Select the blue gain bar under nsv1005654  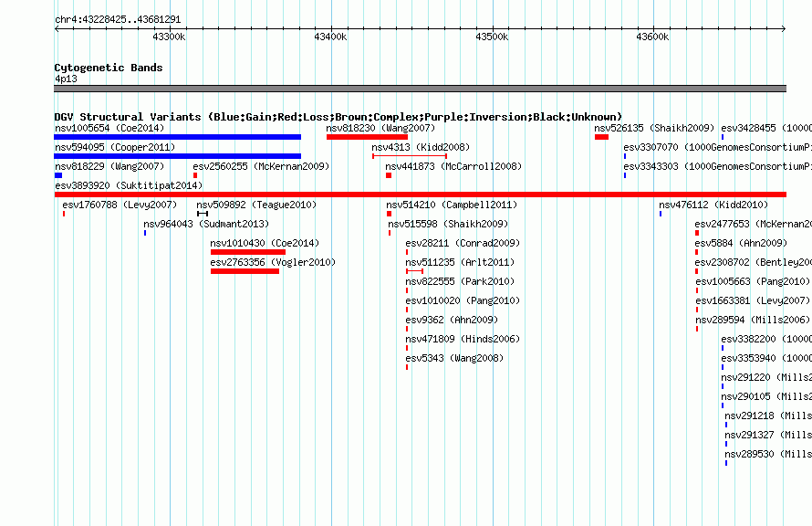click(178, 137)
